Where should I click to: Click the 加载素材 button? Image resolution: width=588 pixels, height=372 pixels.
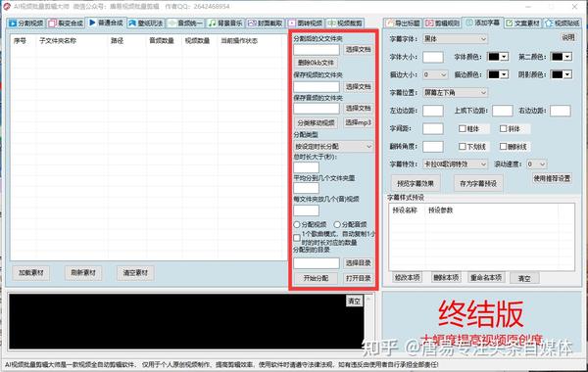tap(31, 273)
